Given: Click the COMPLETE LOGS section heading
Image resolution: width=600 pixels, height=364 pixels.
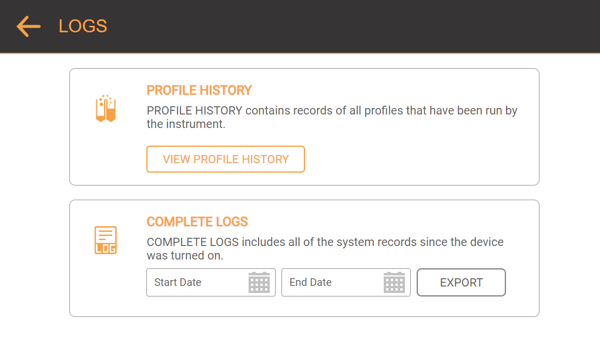Looking at the screenshot, I should tap(197, 222).
